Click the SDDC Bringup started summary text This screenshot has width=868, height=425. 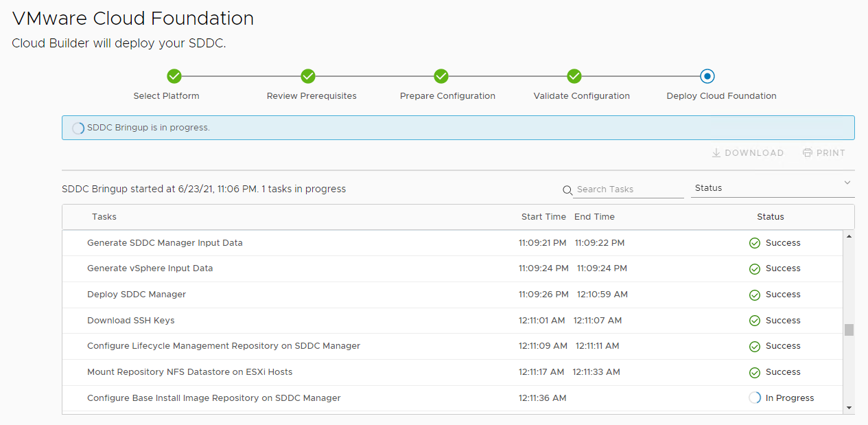pos(204,189)
